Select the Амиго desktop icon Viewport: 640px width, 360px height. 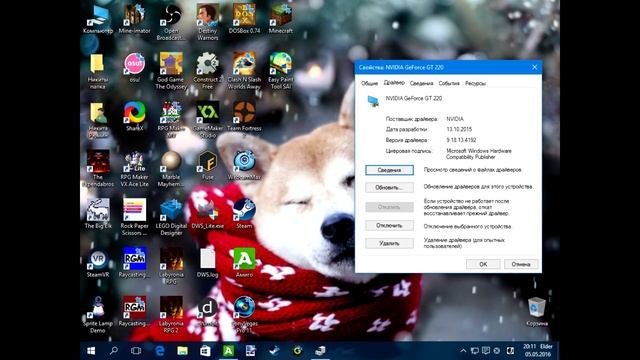[244, 262]
